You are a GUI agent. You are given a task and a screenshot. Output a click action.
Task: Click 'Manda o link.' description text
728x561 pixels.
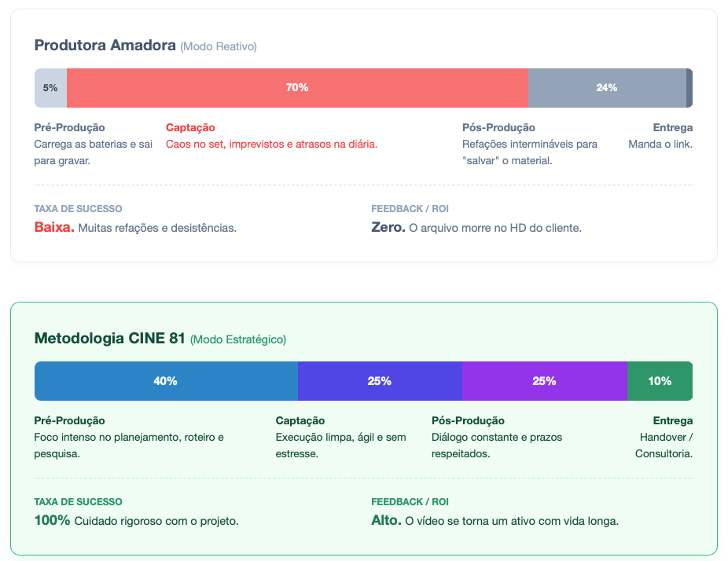click(660, 144)
